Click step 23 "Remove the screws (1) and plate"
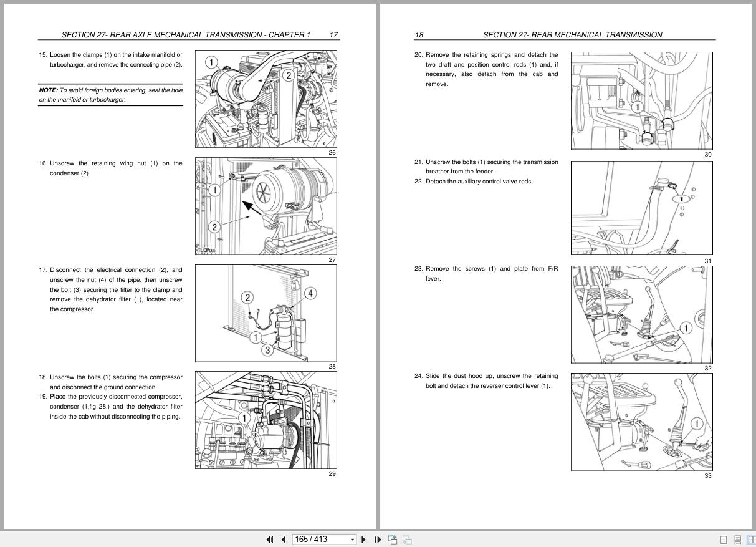756x547 pixels. click(486, 274)
